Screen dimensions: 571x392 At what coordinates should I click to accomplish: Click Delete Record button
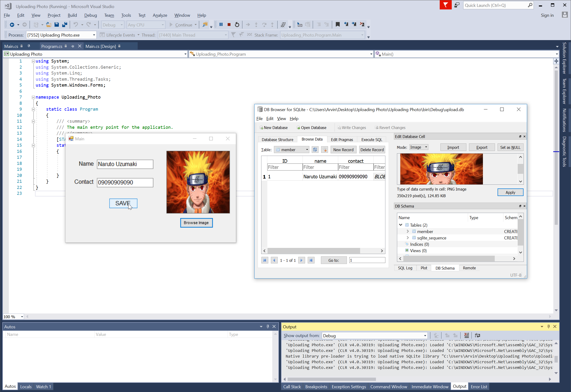(x=372, y=150)
